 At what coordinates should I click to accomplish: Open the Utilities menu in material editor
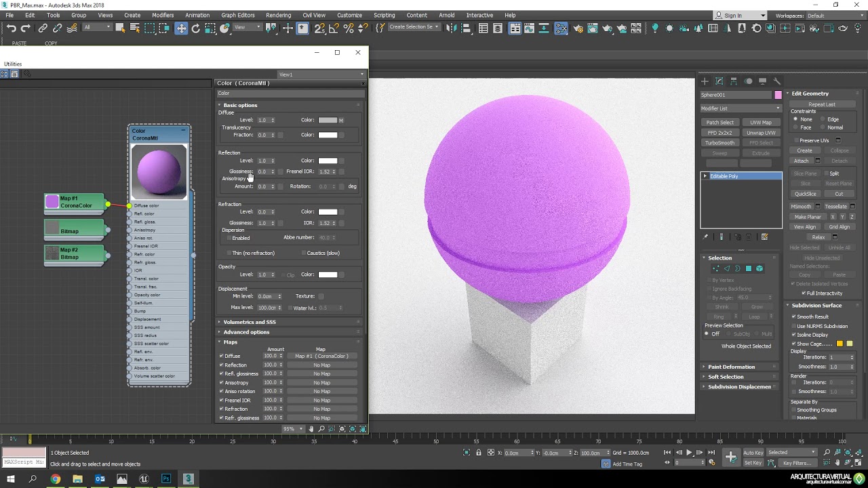coord(13,64)
